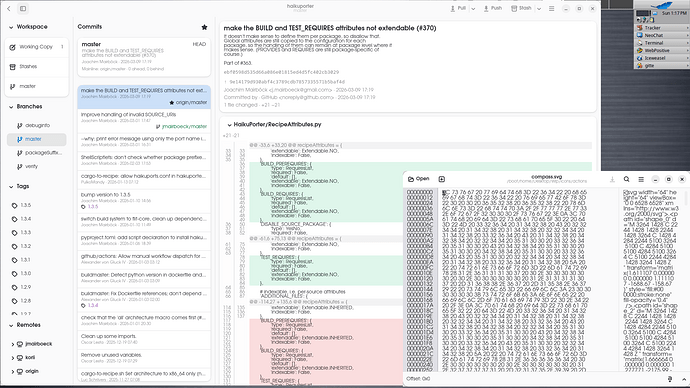The width and height of the screenshot is (690, 388).
Task: Collapse HaikuPorter/RecipeAttributes.py diff section
Action: 229,125
